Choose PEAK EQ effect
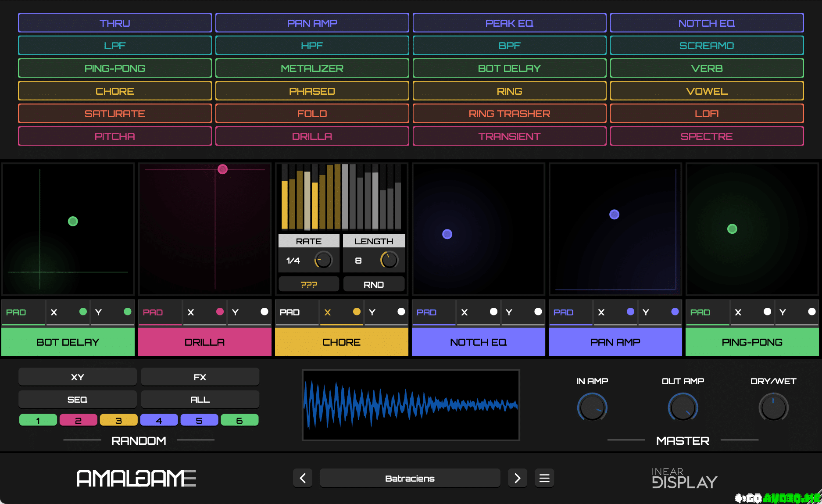Screen dimensions: 822x504 point(510,23)
